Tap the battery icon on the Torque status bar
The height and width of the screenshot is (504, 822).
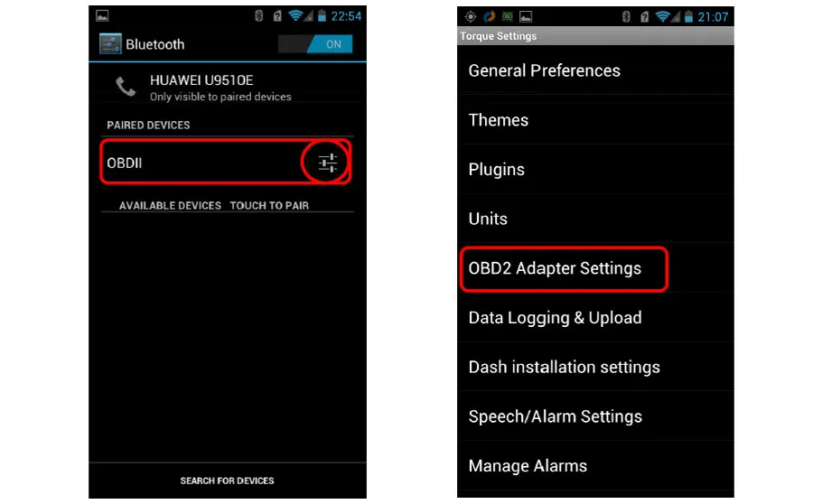pos(688,17)
